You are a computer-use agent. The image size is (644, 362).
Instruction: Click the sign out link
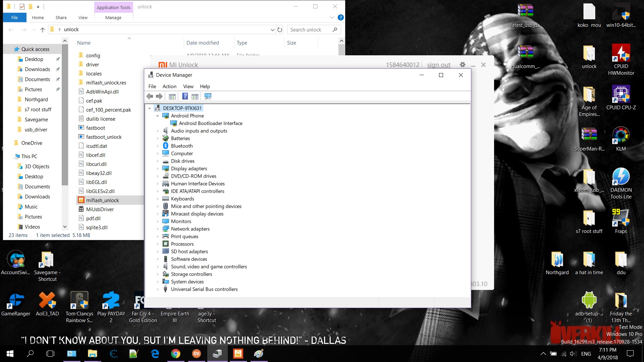438,65
